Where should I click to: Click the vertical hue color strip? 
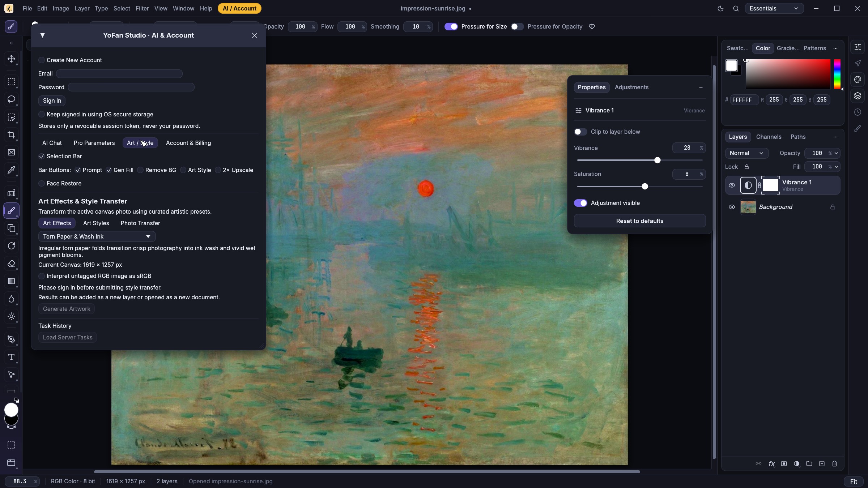click(x=837, y=74)
